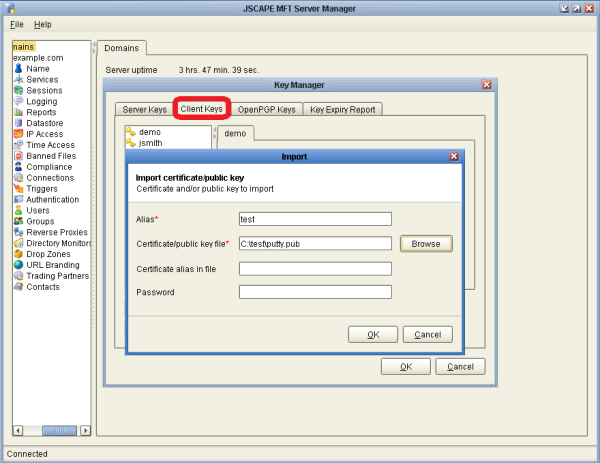The height and width of the screenshot is (463, 600).
Task: Select the Triggers icon in tree
Action: 18,188
